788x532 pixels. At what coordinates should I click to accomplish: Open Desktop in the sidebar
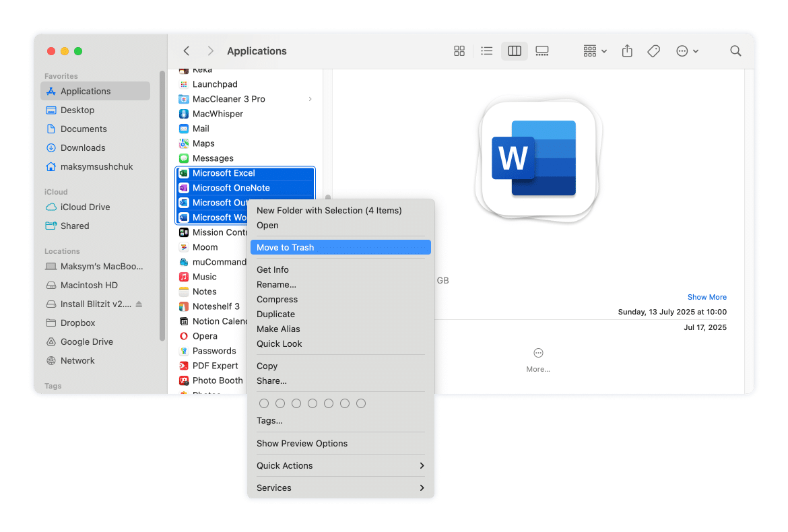pos(96,110)
